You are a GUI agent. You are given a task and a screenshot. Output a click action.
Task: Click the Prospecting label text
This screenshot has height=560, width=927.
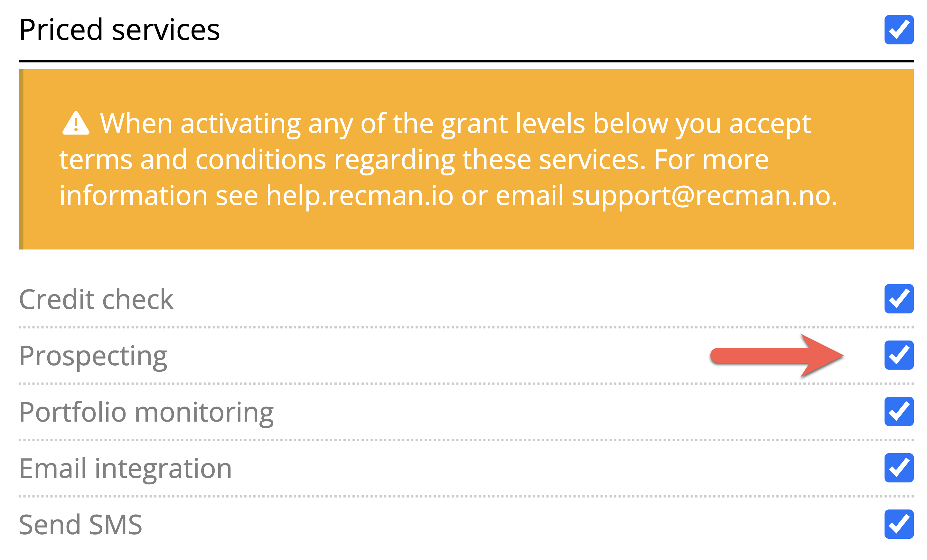click(93, 356)
